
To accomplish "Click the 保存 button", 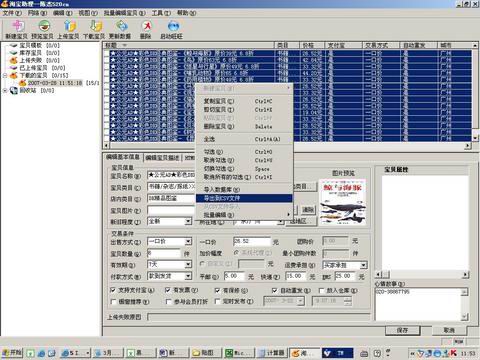I will pos(403,330).
